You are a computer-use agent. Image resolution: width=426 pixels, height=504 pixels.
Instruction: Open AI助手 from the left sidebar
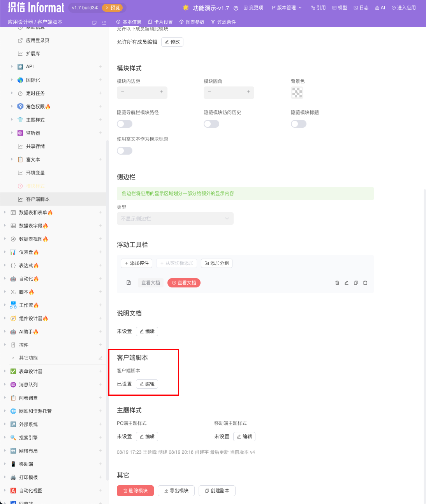[25, 331]
